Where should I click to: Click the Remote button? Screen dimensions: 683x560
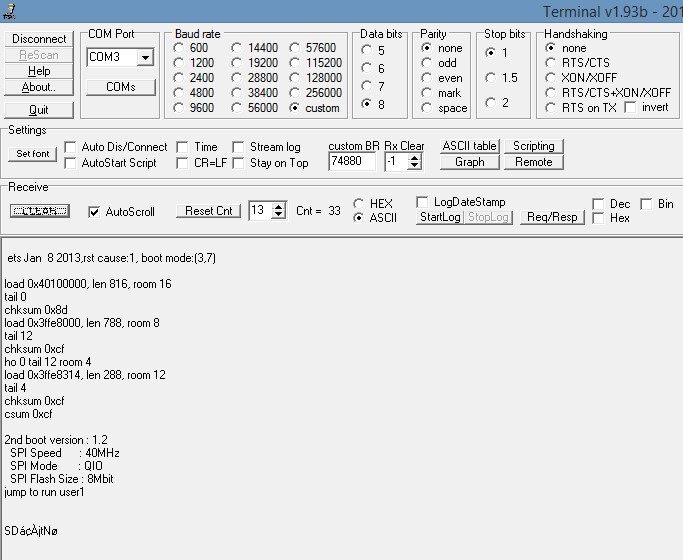(534, 162)
